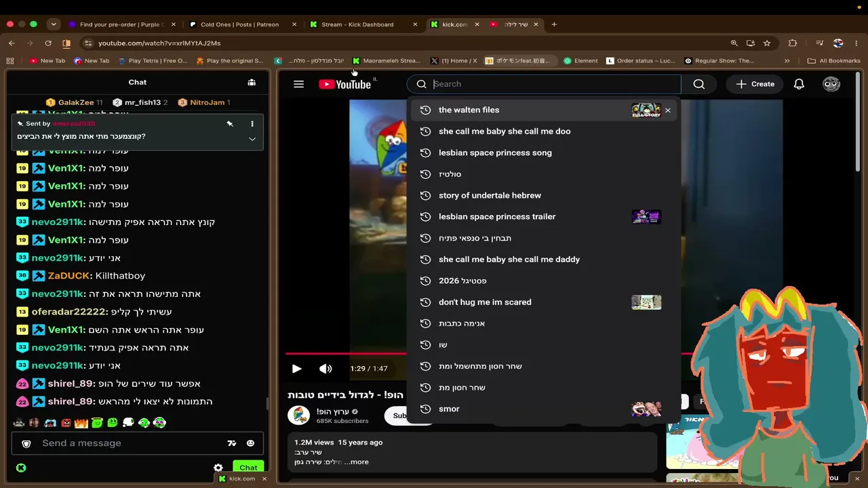The height and width of the screenshot is (488, 868).
Task: Open the chat viewers list icon
Action: pyautogui.click(x=252, y=82)
